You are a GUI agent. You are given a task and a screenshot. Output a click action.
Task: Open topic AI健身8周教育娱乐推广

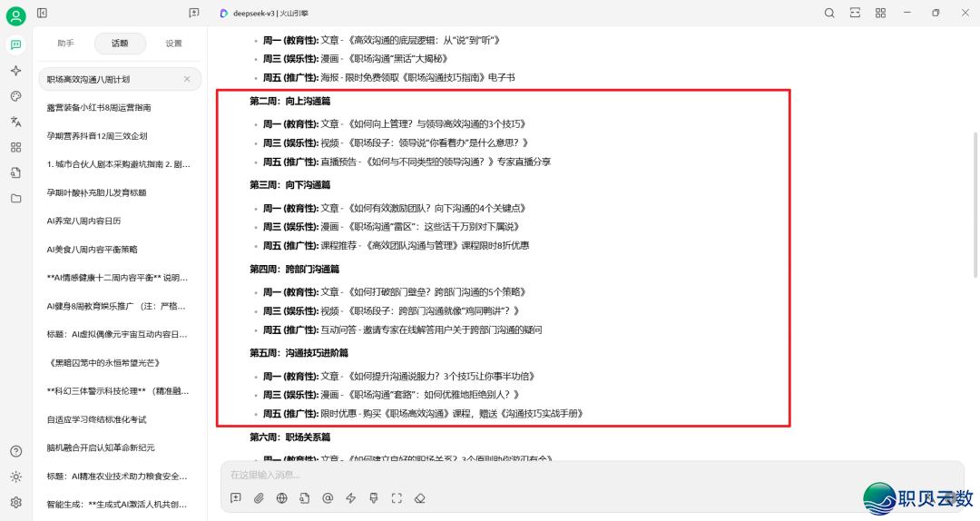(x=120, y=306)
